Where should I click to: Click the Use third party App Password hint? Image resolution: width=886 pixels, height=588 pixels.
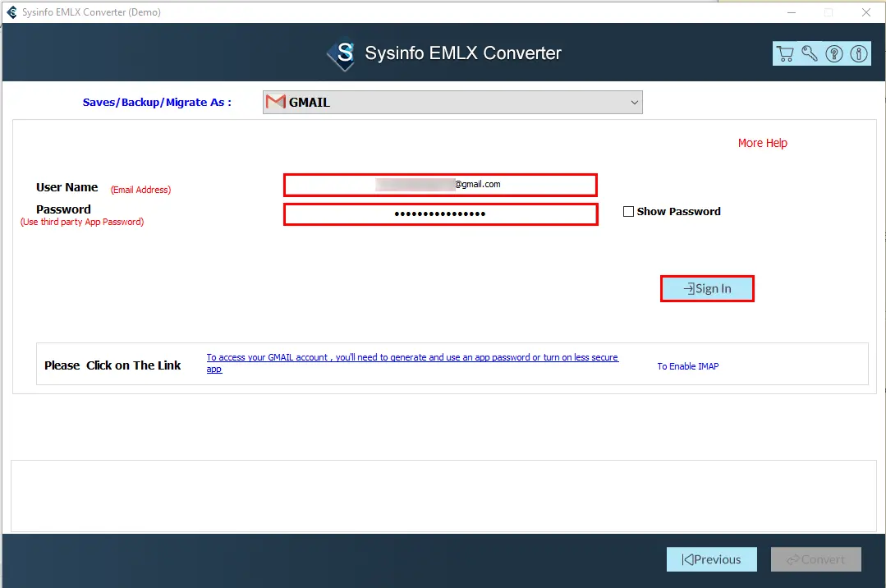82,223
